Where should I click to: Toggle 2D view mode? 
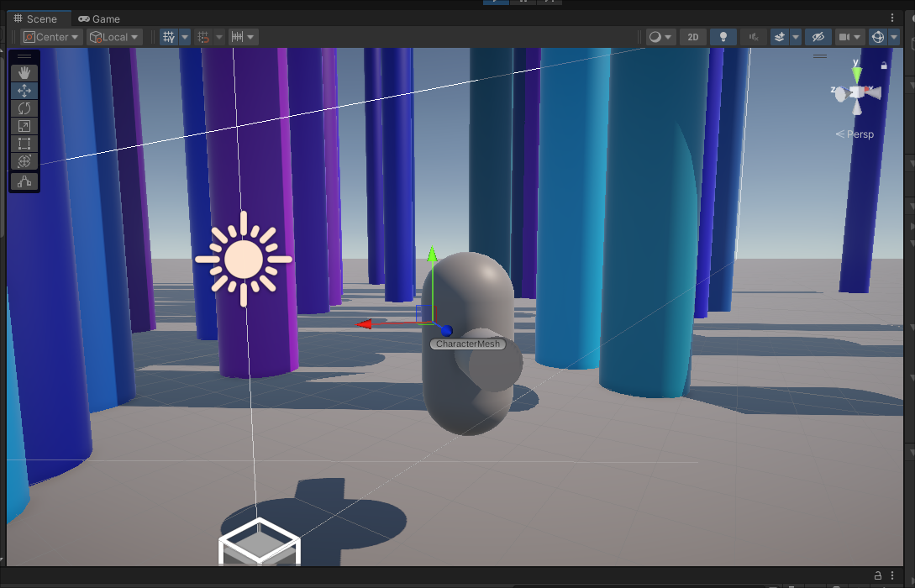tap(692, 37)
